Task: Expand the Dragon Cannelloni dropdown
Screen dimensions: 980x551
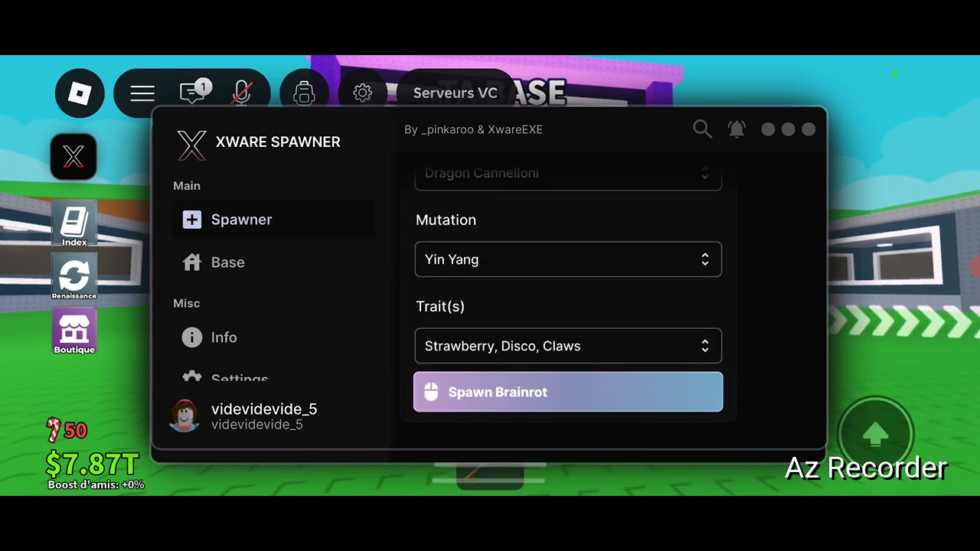Action: 568,177
